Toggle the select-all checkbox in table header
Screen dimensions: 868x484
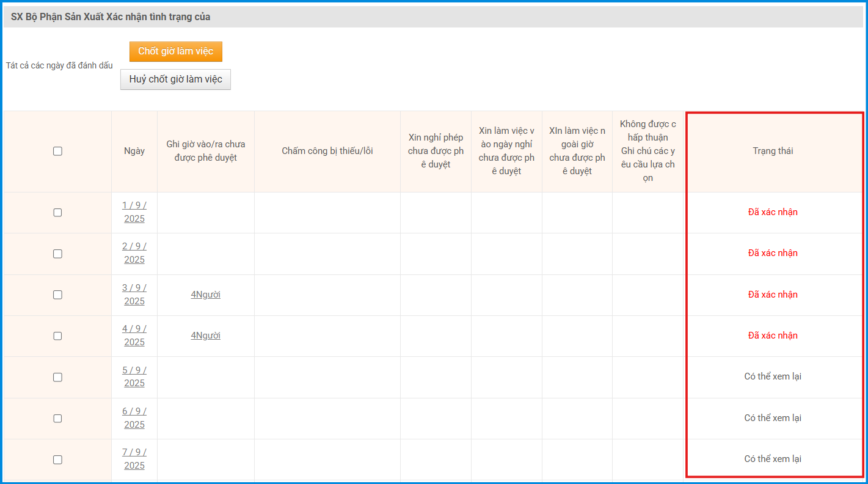click(x=57, y=151)
